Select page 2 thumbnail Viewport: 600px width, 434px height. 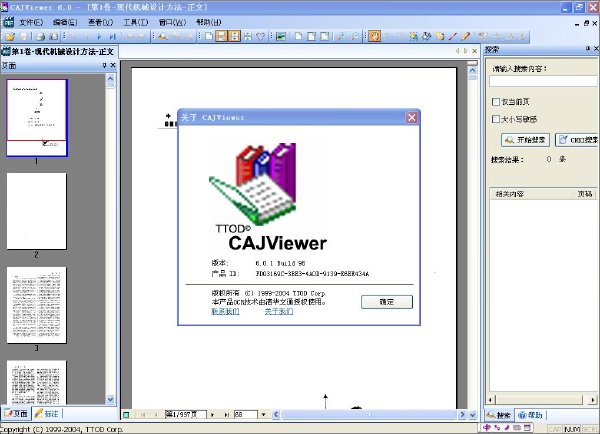tap(37, 211)
